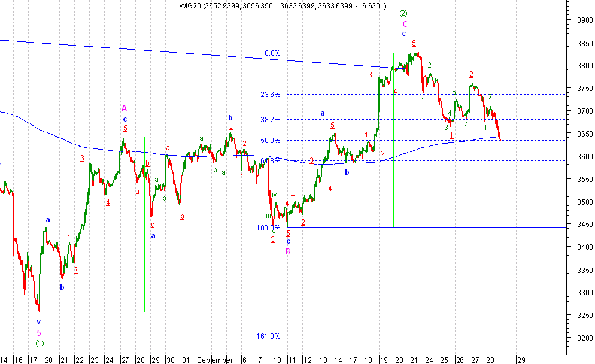
Task: Click the 19 date axis label
Action: pyautogui.click(x=384, y=360)
